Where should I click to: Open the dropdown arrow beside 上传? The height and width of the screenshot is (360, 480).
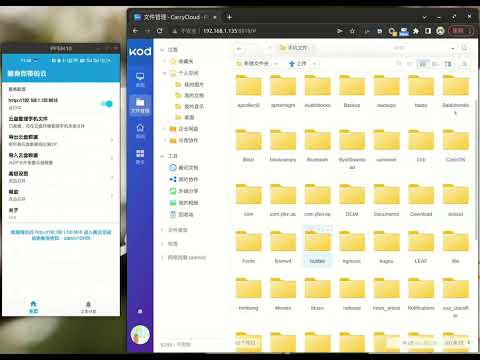314,63
